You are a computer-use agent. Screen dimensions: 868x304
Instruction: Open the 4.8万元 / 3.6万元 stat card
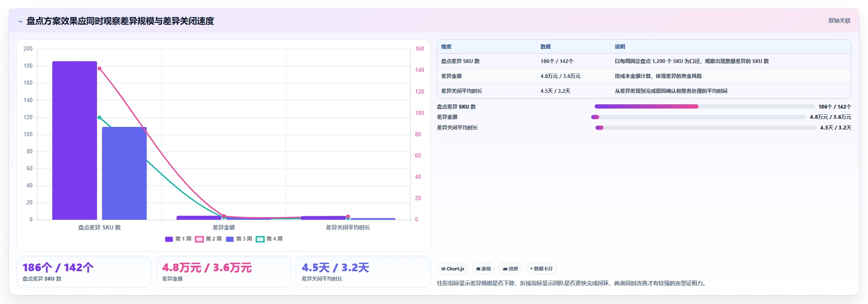[x=224, y=272]
